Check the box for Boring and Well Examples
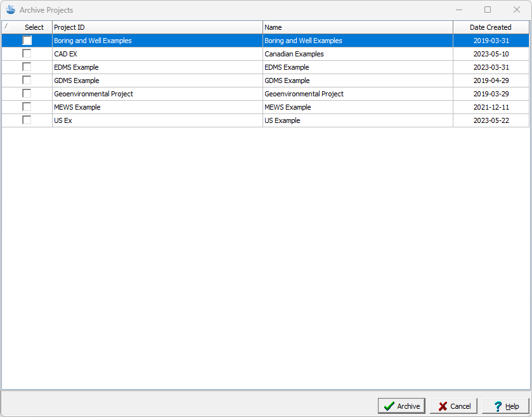The image size is (532, 417). (x=27, y=41)
